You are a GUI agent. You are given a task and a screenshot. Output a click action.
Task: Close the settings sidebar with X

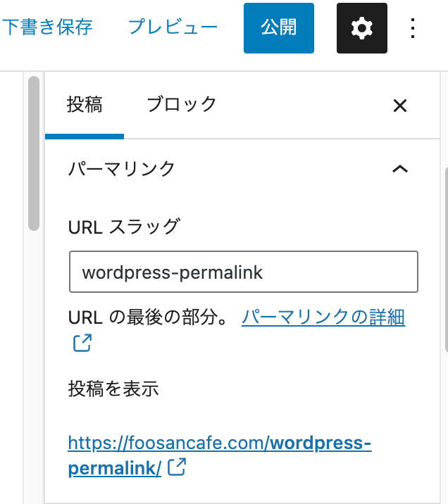pyautogui.click(x=399, y=106)
